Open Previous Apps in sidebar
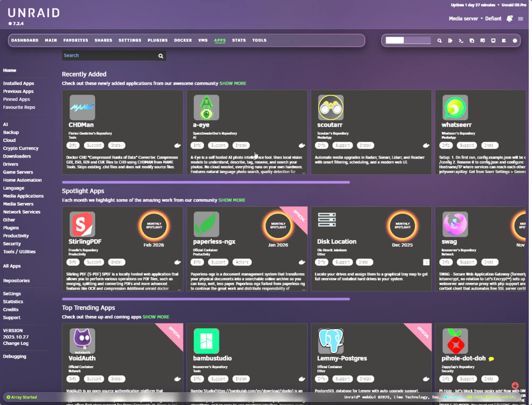532x405 pixels. coord(18,92)
